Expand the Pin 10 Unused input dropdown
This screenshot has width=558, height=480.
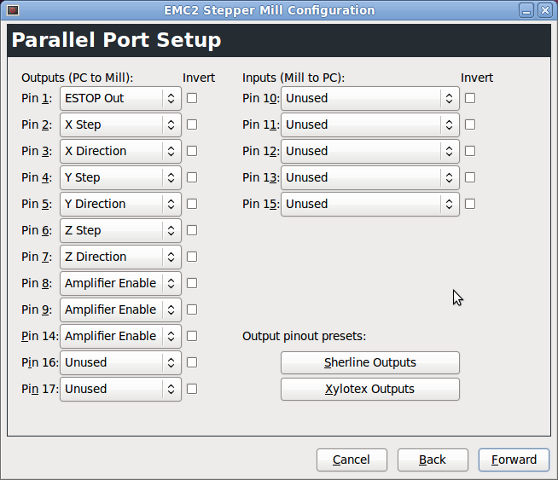coord(370,98)
